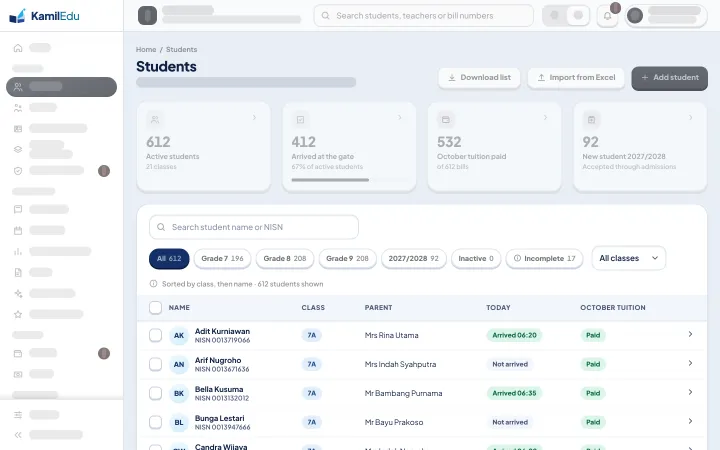This screenshot has height=450, width=720.
Task: Click wallet icon on October tuition paid card
Action: coord(445,119)
